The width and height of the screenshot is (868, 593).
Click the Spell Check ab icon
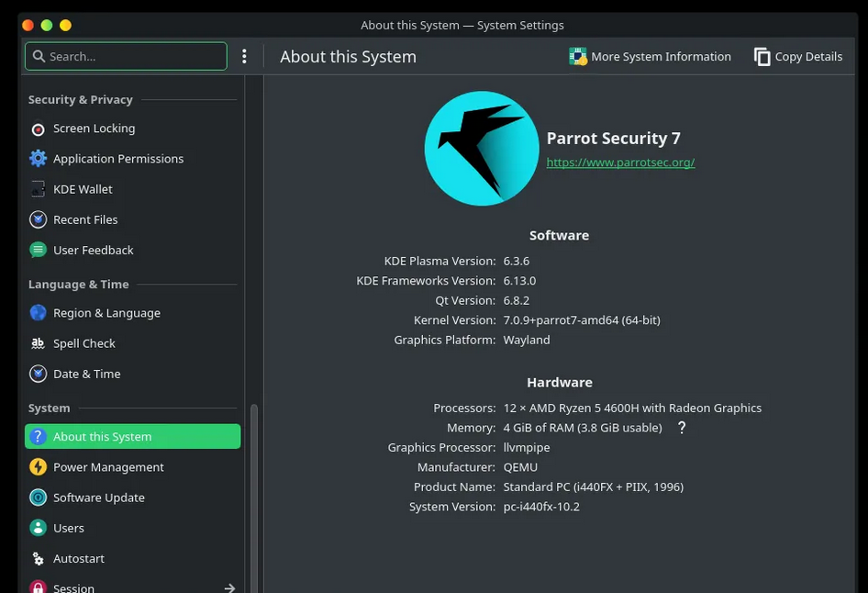tap(38, 343)
